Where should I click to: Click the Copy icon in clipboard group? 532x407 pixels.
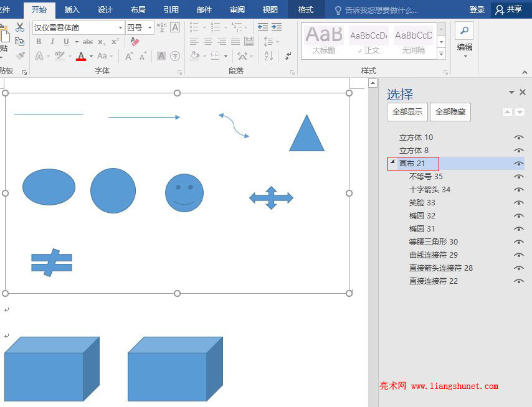20,42
